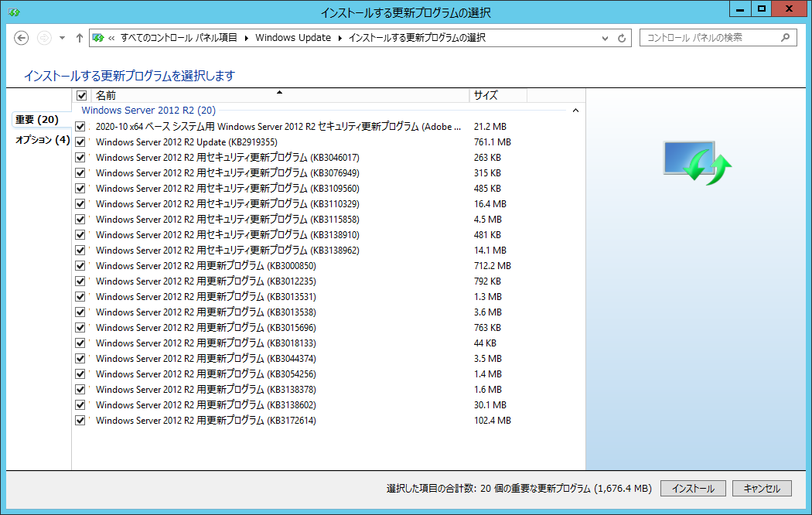812x515 pixels.
Task: Click the Windows Server 2012 R2 (20) group label
Action: coord(148,111)
